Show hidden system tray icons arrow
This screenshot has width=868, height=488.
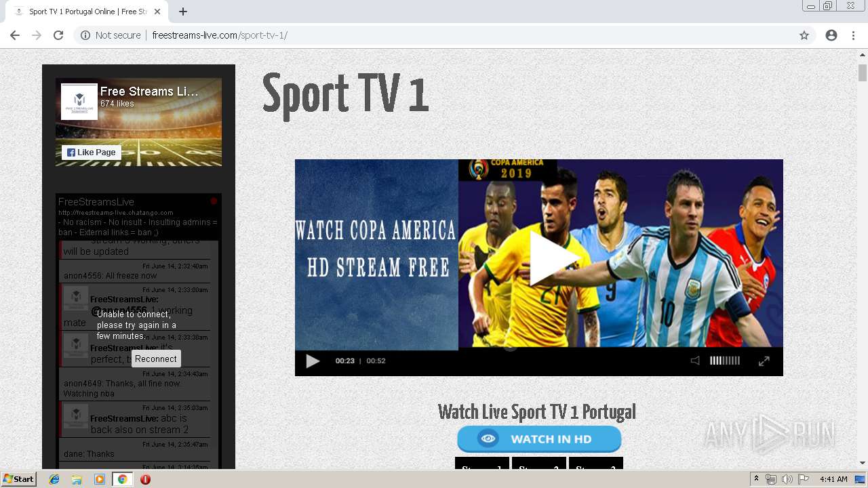(756, 479)
